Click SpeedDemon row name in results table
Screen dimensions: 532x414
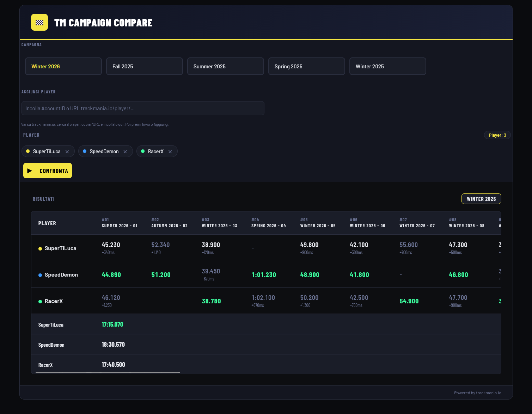click(x=61, y=274)
